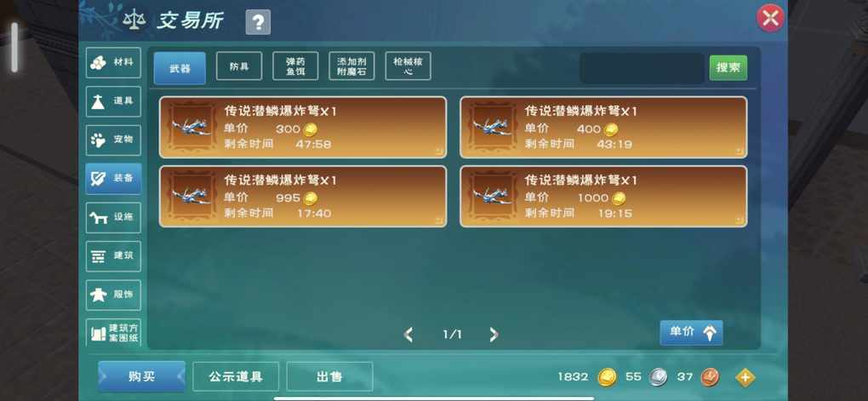868x401 pixels.
Task: Switch to the 防具 armor tab
Action: pyautogui.click(x=239, y=66)
